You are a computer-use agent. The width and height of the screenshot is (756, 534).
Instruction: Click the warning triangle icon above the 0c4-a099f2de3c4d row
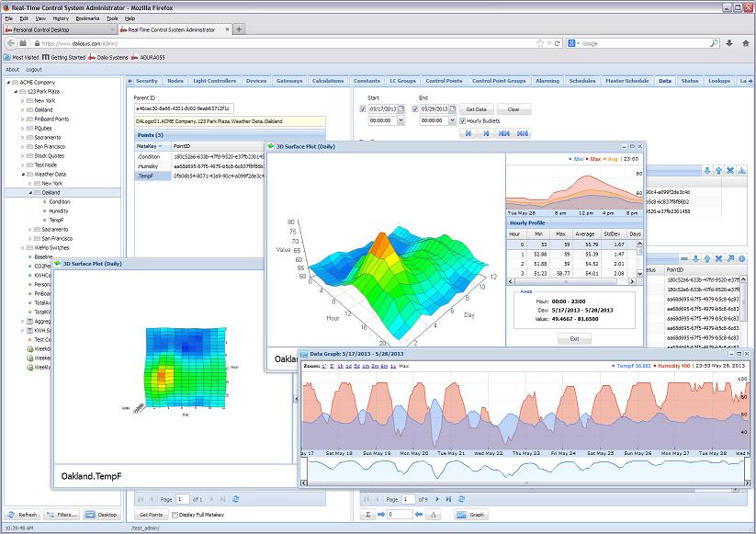742,170
